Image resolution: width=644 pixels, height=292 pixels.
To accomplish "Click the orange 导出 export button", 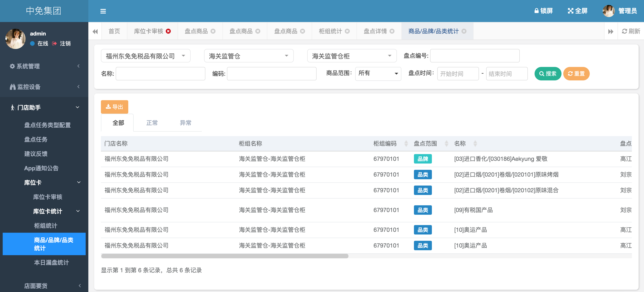I will click(115, 107).
